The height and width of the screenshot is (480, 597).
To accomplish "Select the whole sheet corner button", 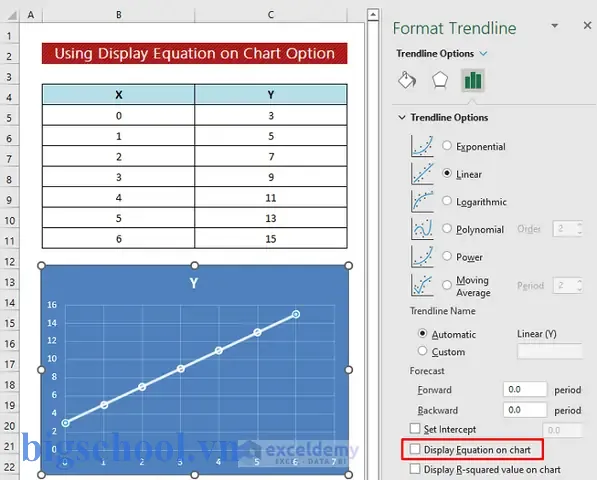I will pos(11,15).
